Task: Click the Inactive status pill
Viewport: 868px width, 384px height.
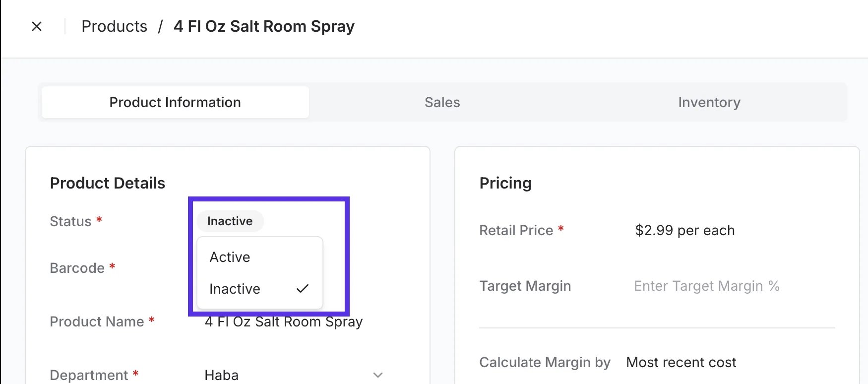Action: (x=230, y=221)
